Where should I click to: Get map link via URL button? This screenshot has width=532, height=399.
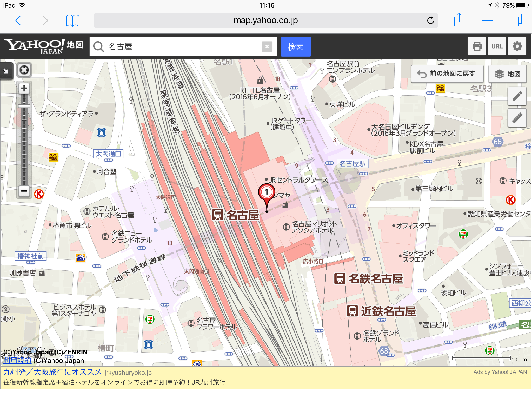(497, 46)
